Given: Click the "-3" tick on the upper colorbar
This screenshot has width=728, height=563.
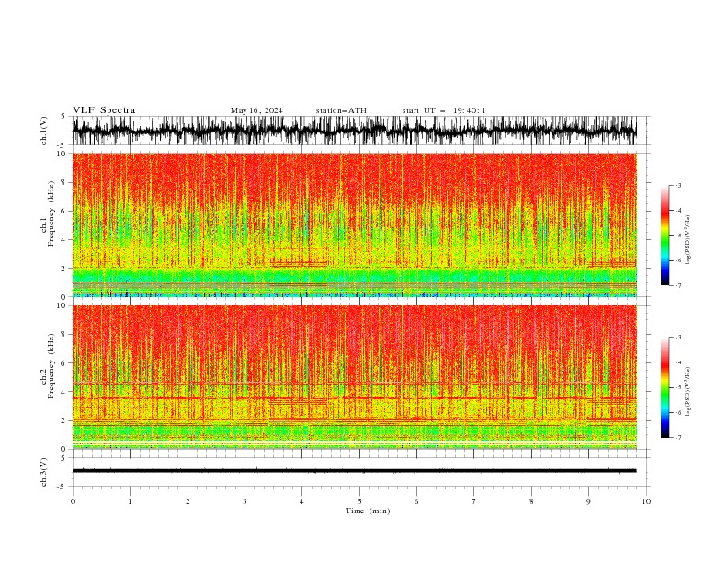Looking at the screenshot, I should point(678,185).
